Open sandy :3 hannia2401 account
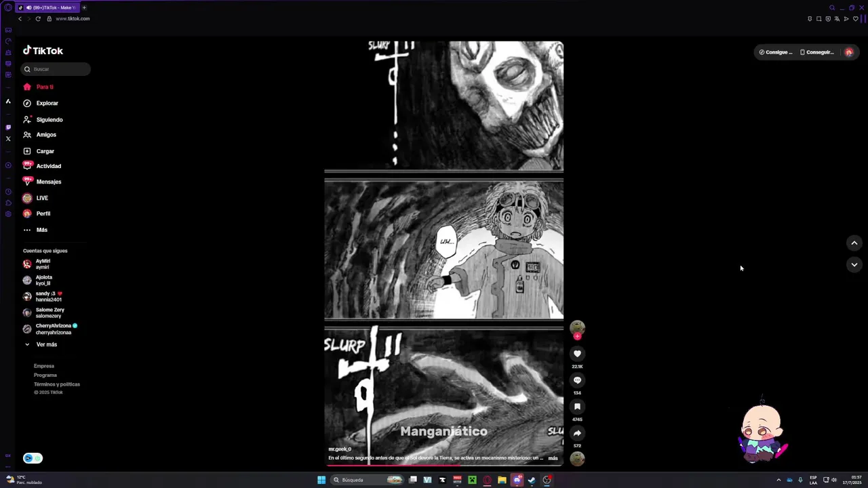Viewport: 868px width, 488px height. pos(43,296)
